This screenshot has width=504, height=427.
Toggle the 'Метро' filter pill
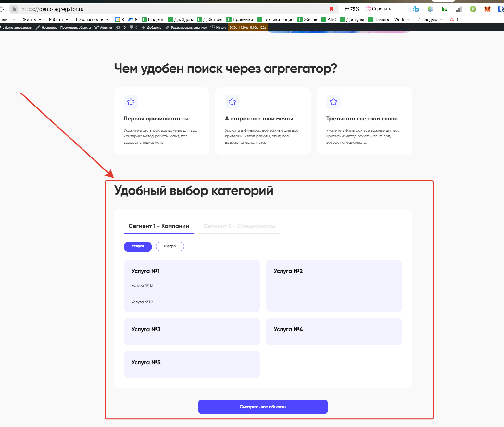click(170, 246)
